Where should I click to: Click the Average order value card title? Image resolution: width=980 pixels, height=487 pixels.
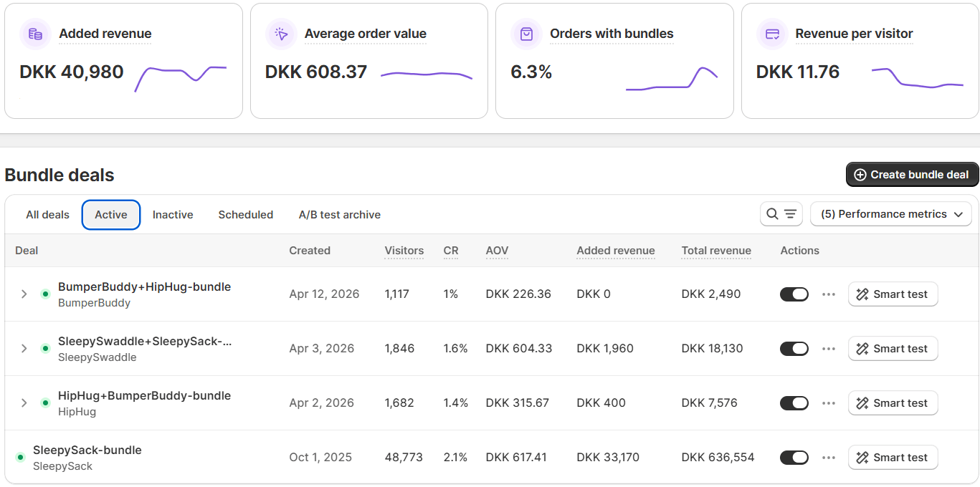pos(366,34)
